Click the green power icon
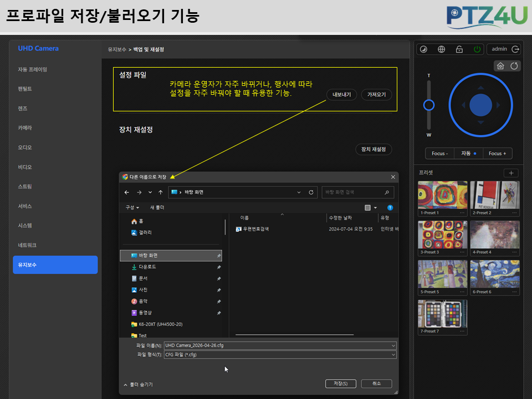 click(477, 49)
